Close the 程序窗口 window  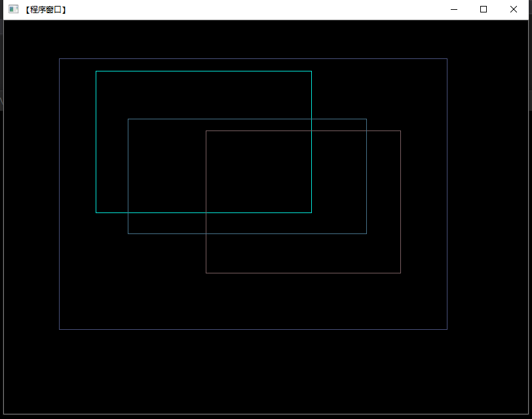(x=514, y=9)
